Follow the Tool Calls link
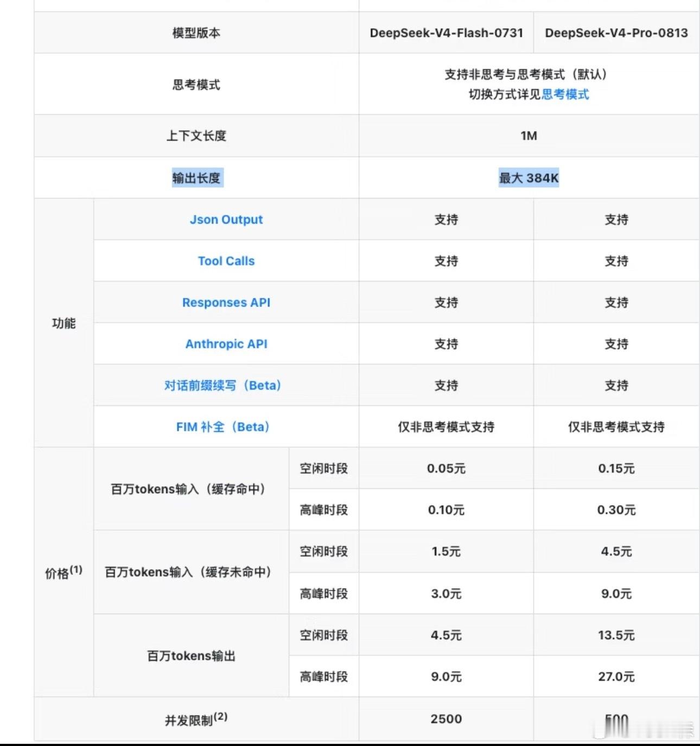The height and width of the screenshot is (746, 700). pos(226,261)
